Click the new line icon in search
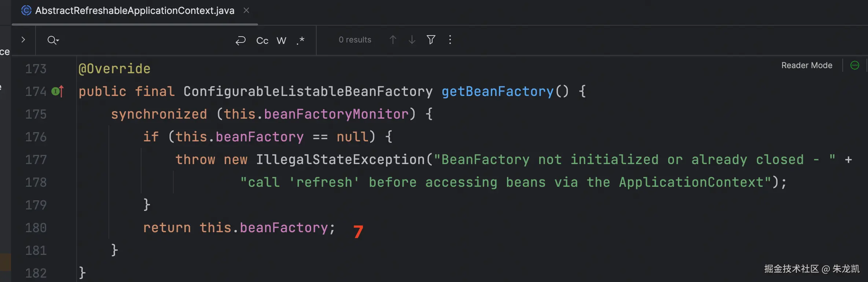Screen dimensions: 868x282 (240, 40)
